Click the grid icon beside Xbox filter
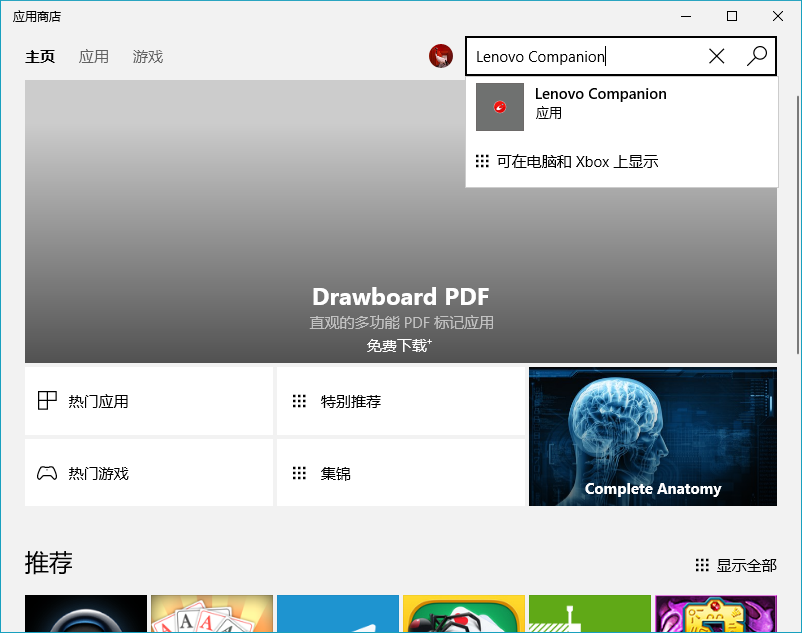The width and height of the screenshot is (802, 633). (482, 161)
